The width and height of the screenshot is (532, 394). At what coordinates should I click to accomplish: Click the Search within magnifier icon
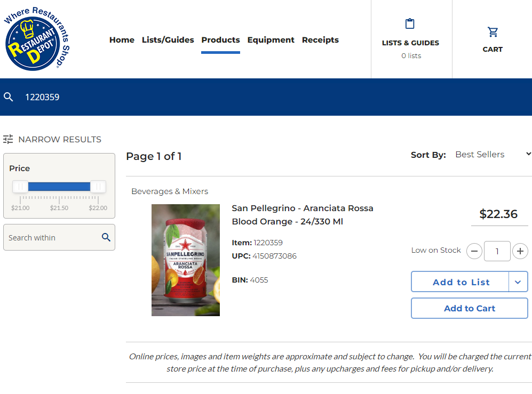[106, 237]
